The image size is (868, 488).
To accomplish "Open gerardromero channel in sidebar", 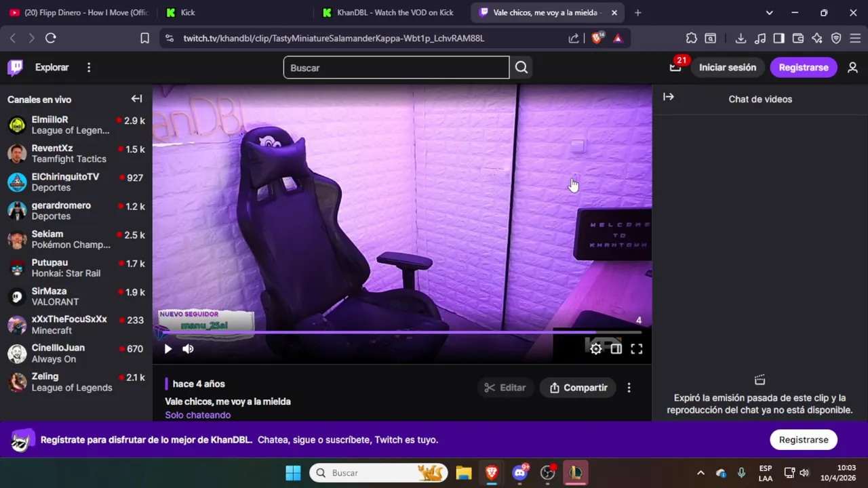I will pos(76,210).
